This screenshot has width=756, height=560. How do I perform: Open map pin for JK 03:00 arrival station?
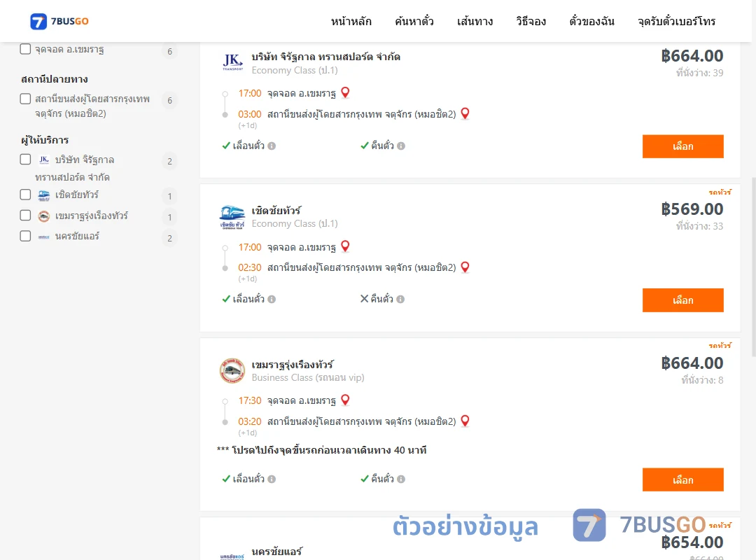pos(465,113)
